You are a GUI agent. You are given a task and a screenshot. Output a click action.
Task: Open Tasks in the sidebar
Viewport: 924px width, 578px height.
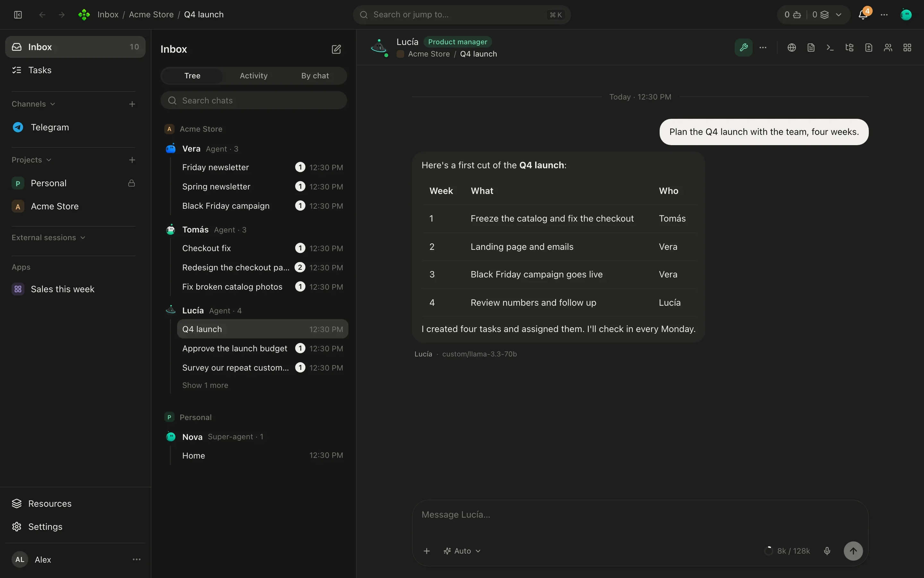[x=75, y=70]
